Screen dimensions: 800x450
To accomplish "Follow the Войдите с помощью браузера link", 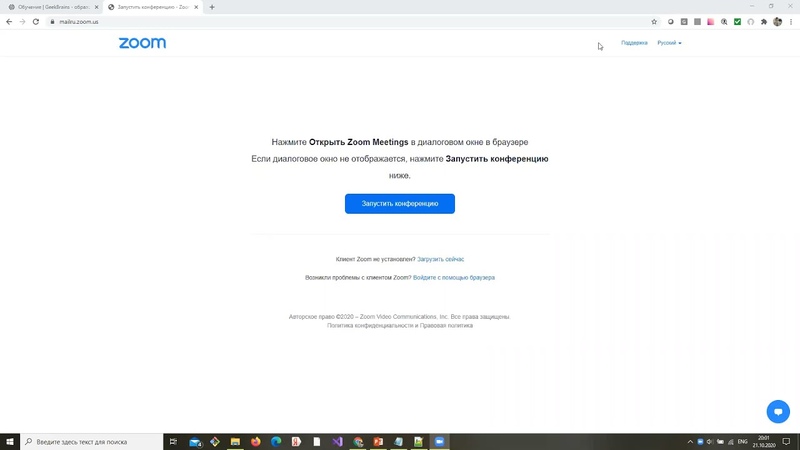I will (454, 278).
